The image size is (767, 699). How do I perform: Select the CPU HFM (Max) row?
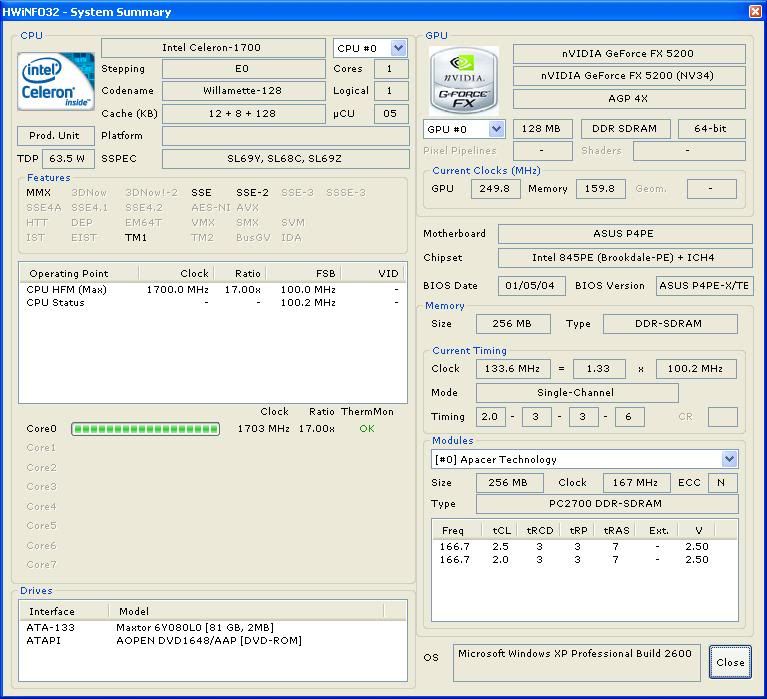point(212,290)
